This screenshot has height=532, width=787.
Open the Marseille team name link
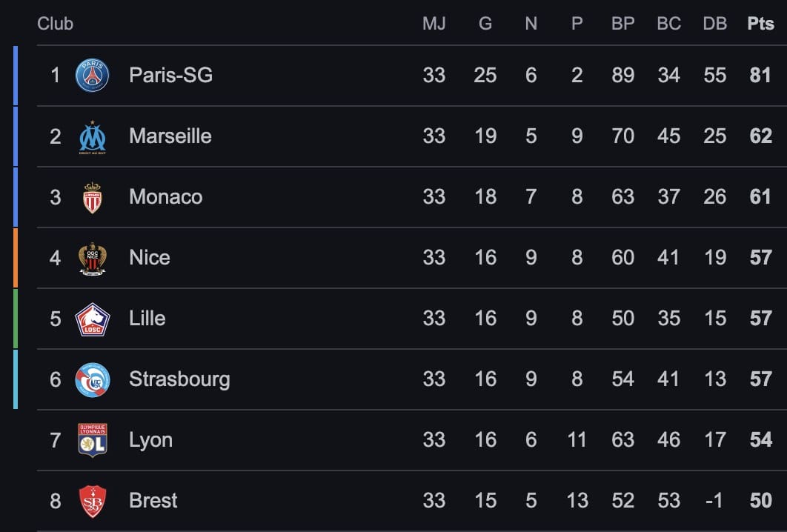(170, 136)
